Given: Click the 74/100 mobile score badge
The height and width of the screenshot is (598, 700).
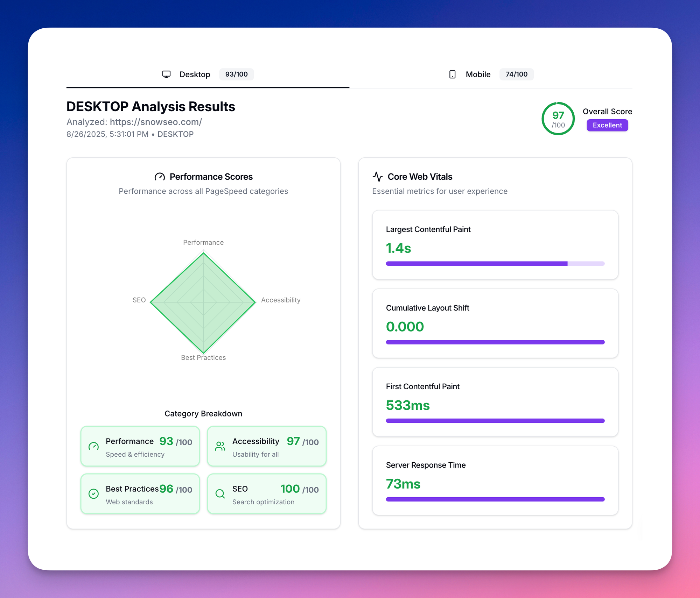Looking at the screenshot, I should coord(517,74).
